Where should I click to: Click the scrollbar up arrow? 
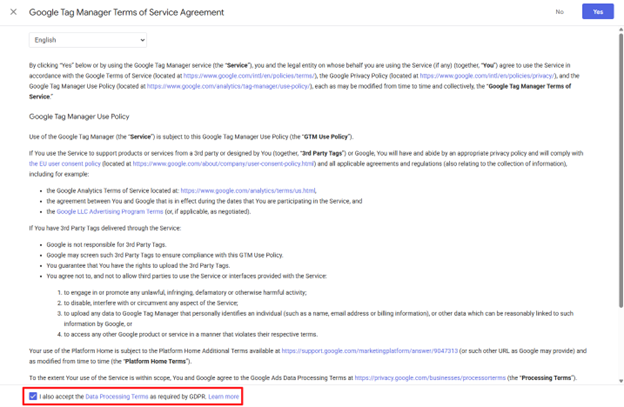pos(621,30)
